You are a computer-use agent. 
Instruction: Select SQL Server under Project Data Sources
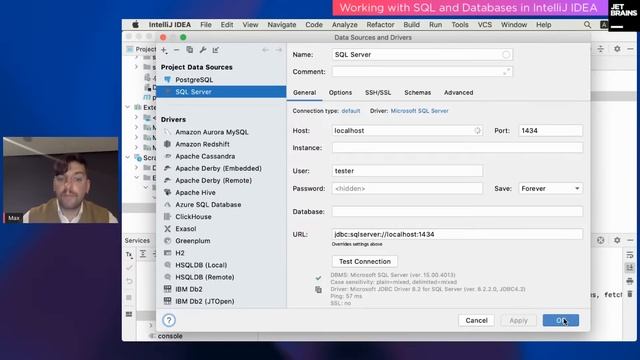click(221, 92)
